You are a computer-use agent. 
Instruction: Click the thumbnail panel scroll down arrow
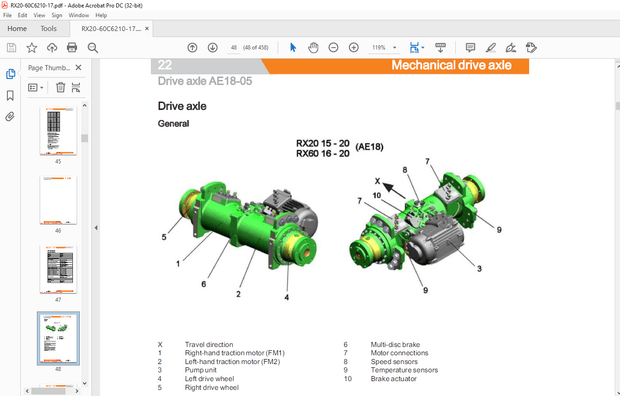point(84,383)
